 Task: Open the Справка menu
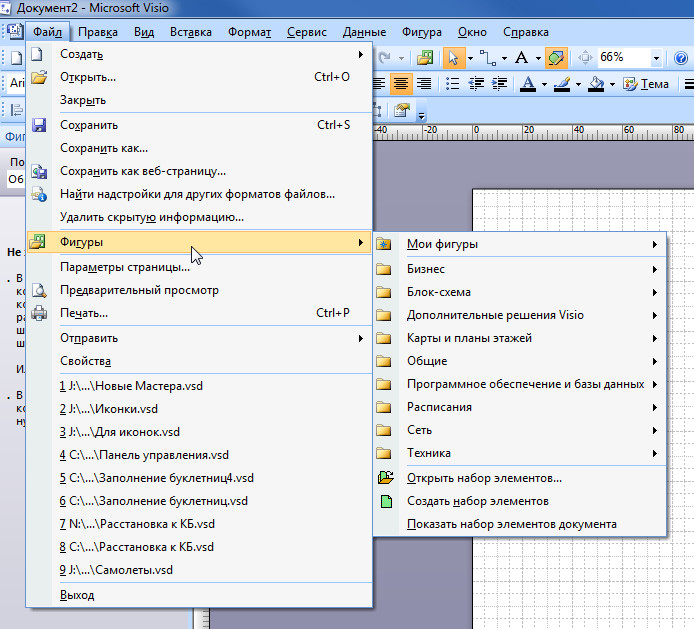tap(526, 32)
